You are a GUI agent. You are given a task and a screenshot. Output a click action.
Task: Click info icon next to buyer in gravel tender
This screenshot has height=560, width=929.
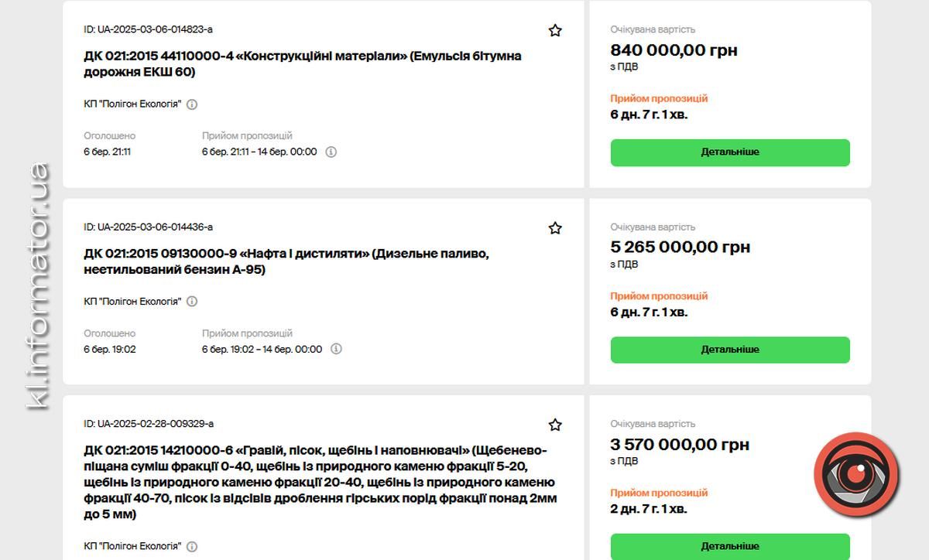[x=190, y=545]
